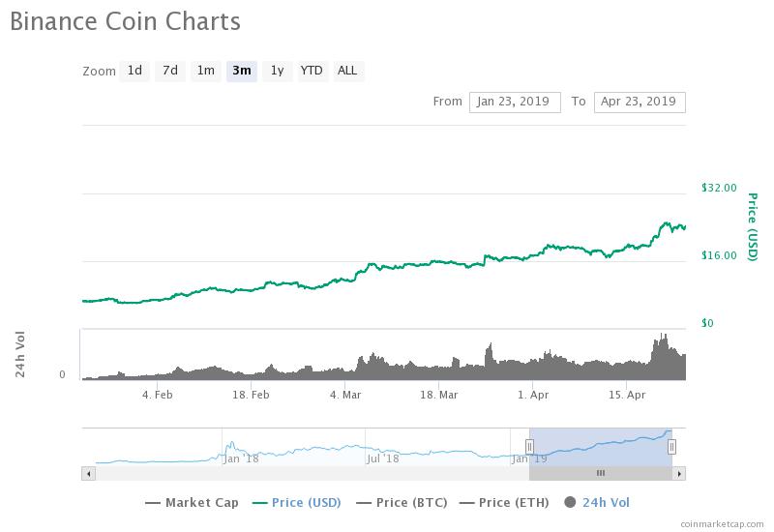Click the To date field

(x=639, y=102)
